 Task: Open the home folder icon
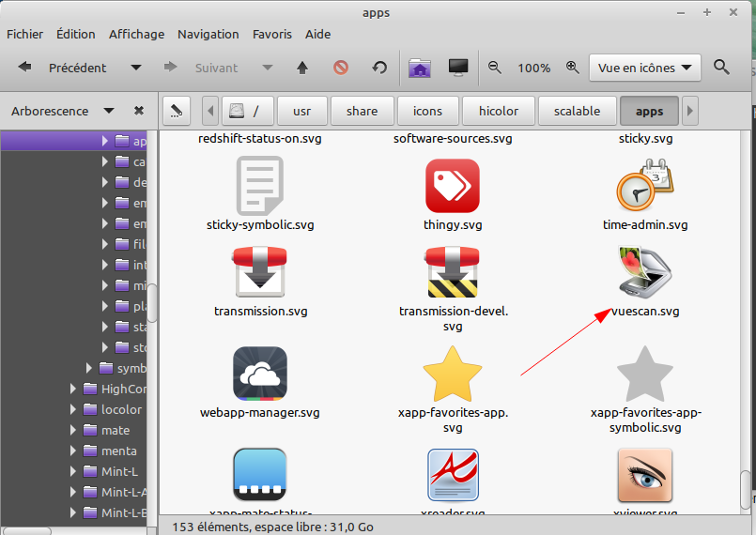(x=420, y=68)
